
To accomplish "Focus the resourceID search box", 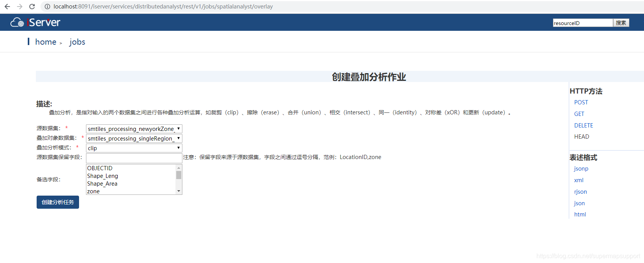I will click(x=583, y=23).
